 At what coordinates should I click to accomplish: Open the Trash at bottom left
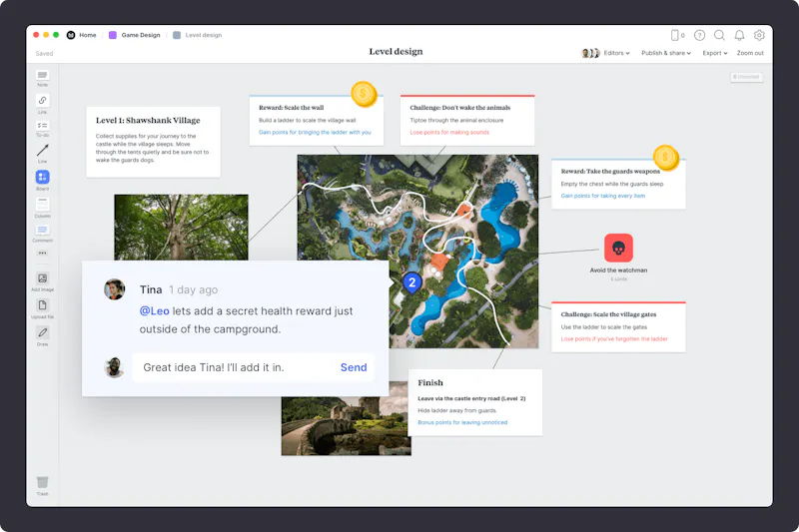[x=42, y=485]
